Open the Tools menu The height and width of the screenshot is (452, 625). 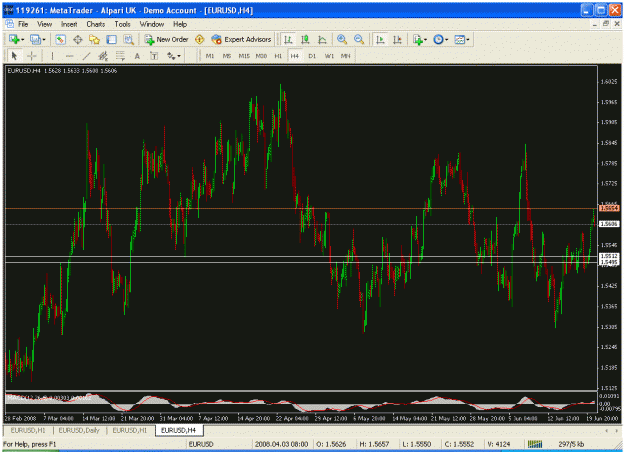[x=122, y=24]
